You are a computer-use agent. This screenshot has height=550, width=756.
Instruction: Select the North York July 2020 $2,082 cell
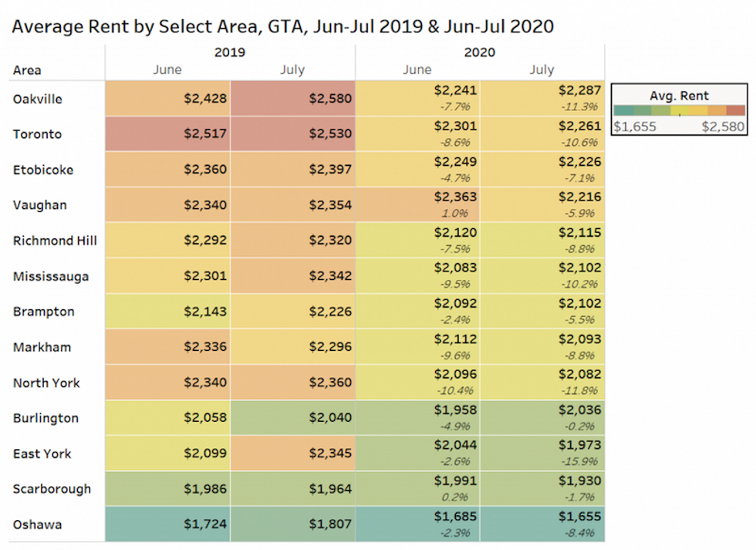point(542,383)
